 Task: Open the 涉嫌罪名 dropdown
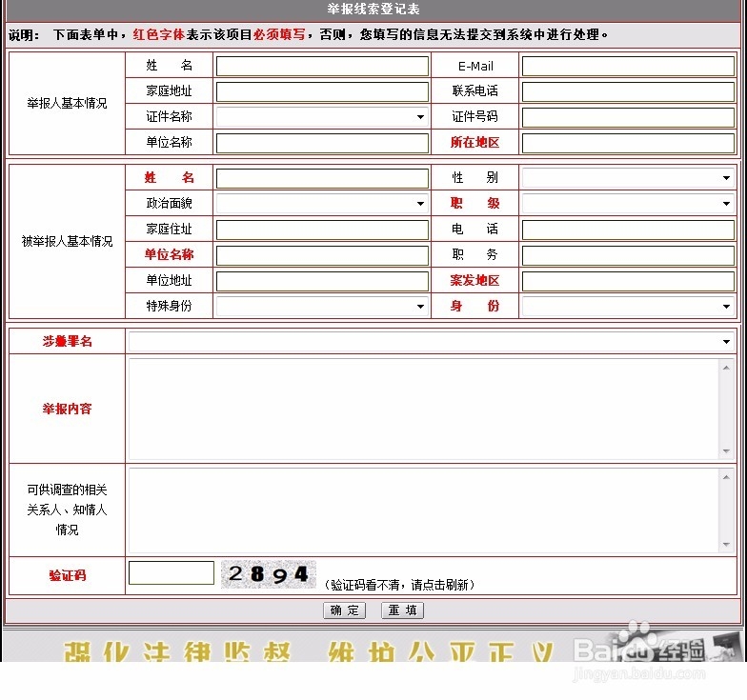tap(431, 341)
